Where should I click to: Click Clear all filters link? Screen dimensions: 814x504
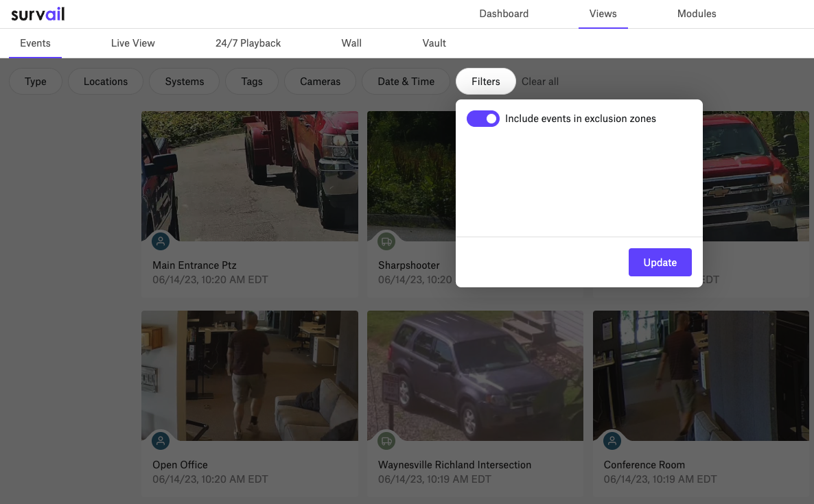(x=540, y=82)
